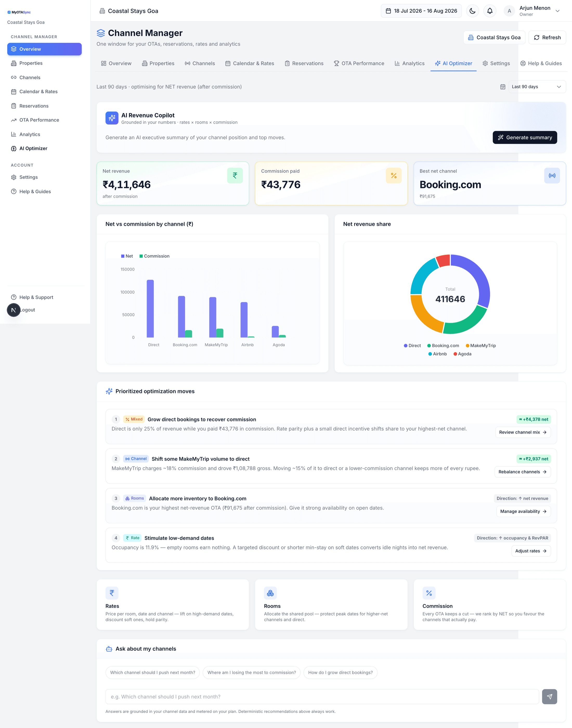Click the Channel tag on move 2
The width and height of the screenshot is (572, 728).
pos(136,459)
